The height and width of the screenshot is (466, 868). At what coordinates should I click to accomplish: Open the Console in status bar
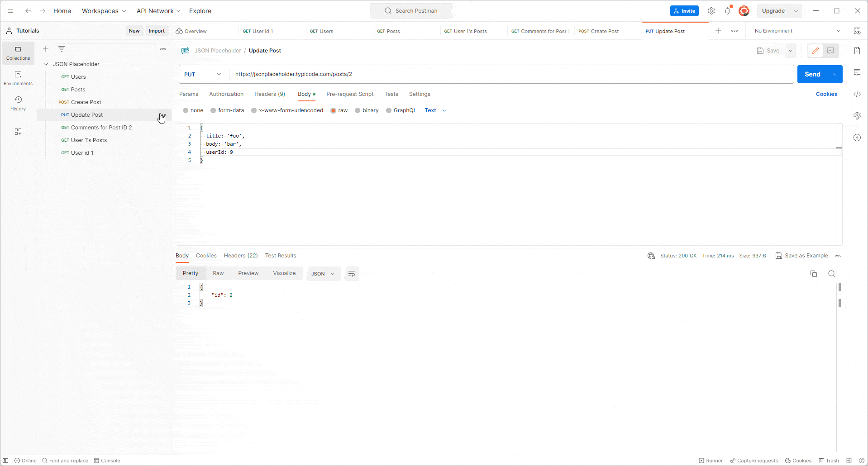(107, 461)
